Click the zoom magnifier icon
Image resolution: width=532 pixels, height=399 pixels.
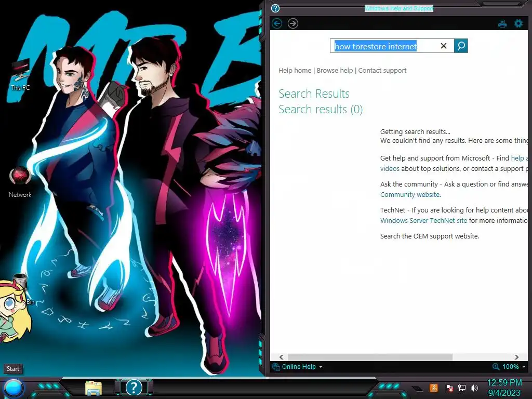click(x=496, y=367)
